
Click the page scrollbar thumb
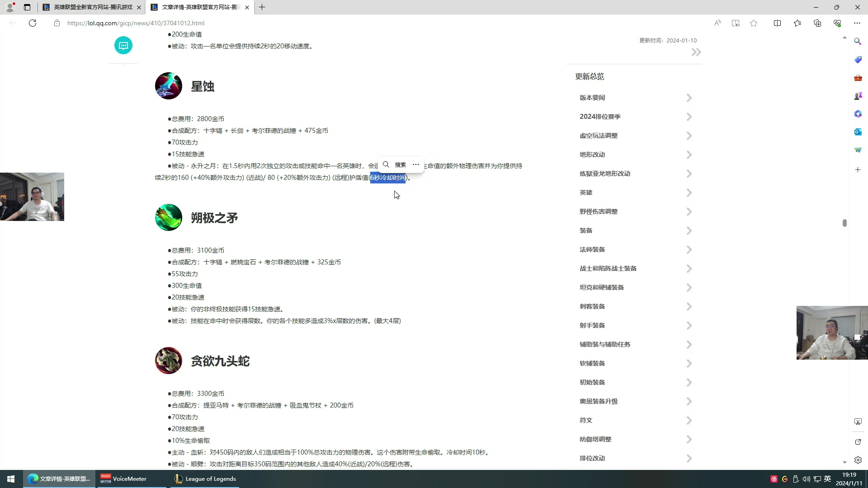844,223
